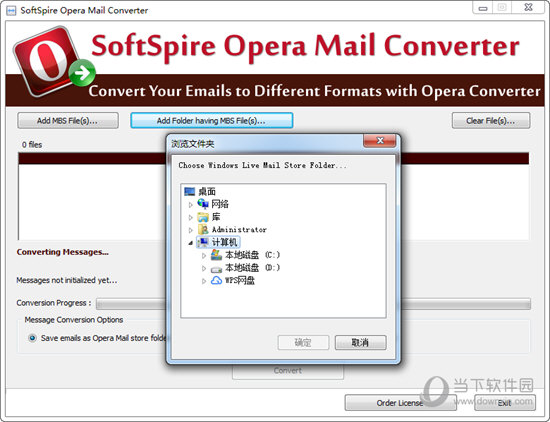Click the Computer (计算机) icon
The width and height of the screenshot is (550, 422).
(203, 242)
